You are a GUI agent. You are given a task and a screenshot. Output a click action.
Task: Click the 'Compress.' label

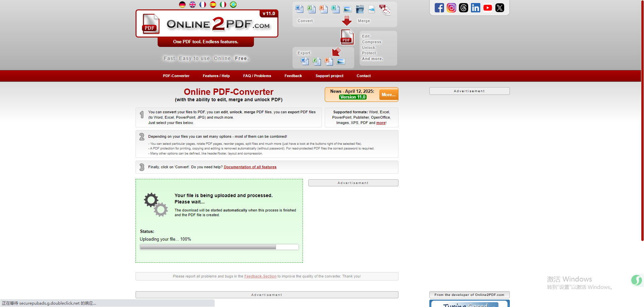[x=372, y=42]
